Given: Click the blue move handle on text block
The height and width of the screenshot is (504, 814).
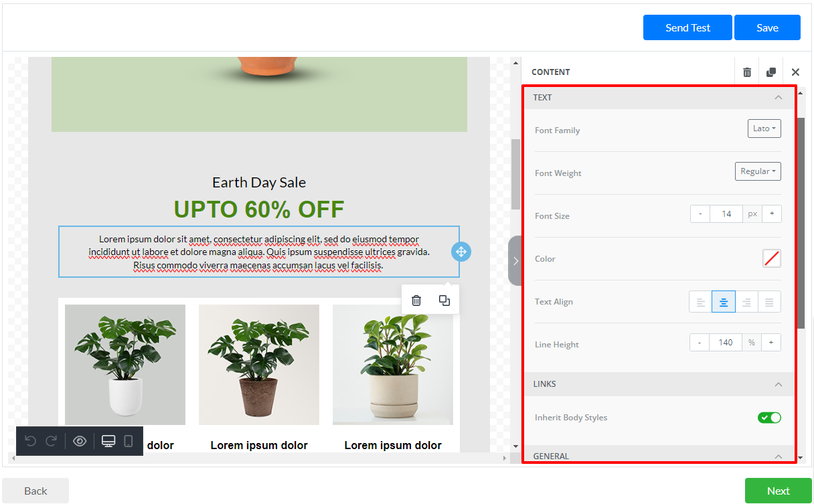Looking at the screenshot, I should 461,252.
